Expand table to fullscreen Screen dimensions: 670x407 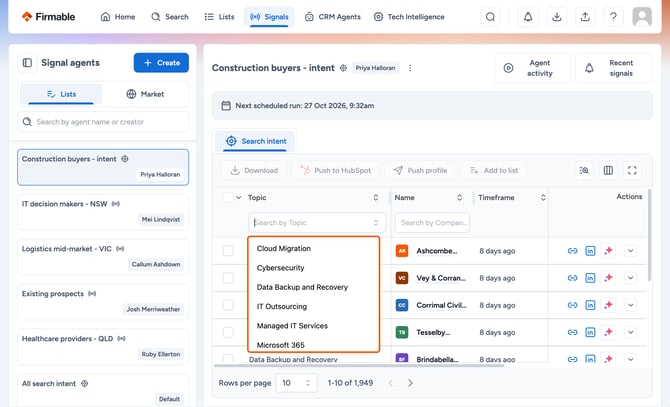(x=632, y=170)
